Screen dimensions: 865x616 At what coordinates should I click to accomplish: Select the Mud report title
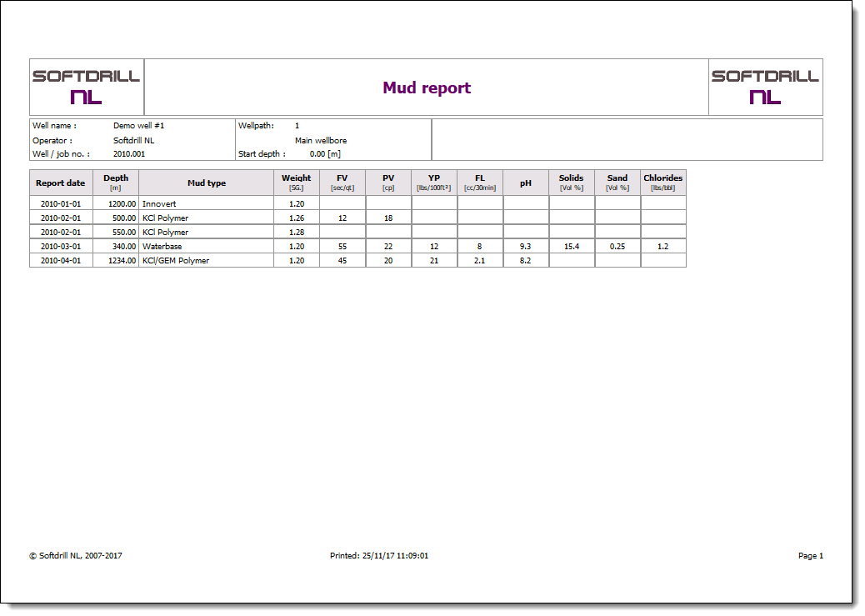point(427,88)
